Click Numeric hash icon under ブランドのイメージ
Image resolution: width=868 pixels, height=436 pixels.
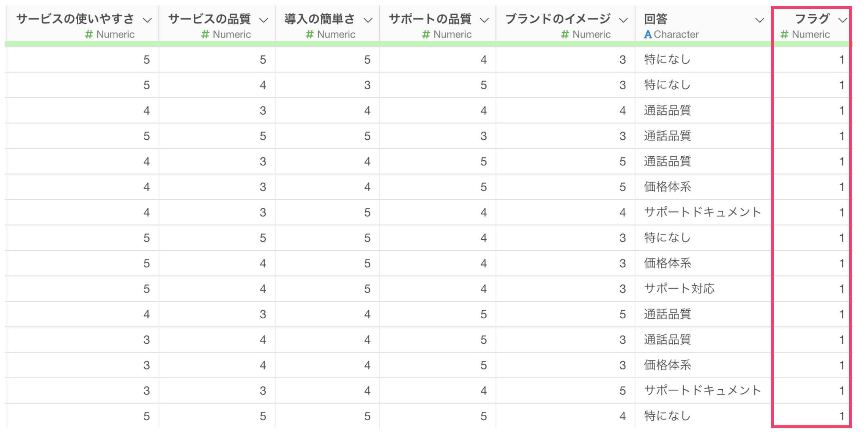pyautogui.click(x=565, y=35)
